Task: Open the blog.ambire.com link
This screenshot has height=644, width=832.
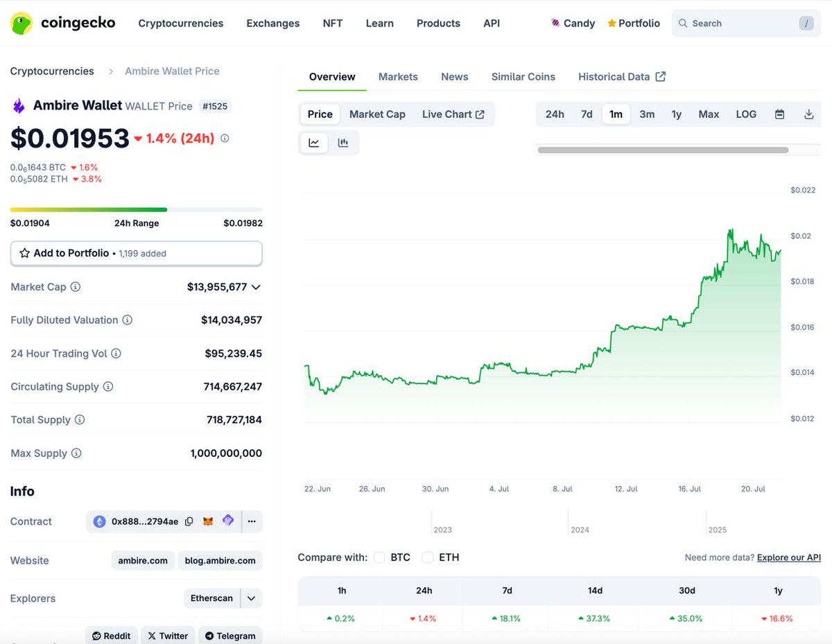Action: 220,560
